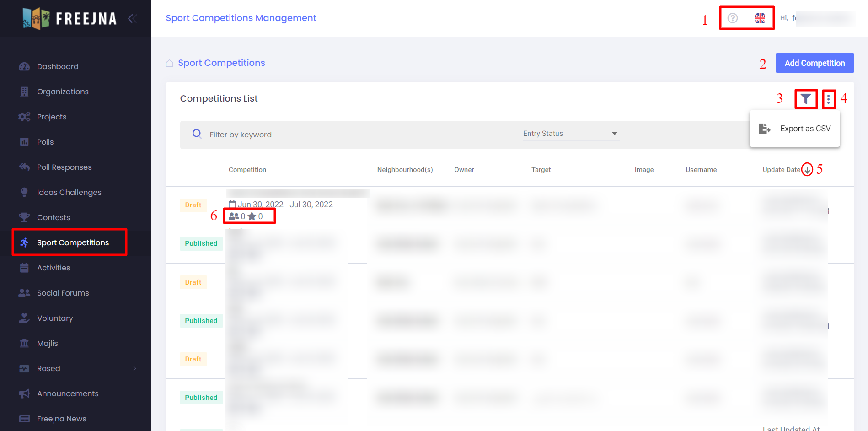Sort by the Competition column header
The height and width of the screenshot is (431, 868).
tap(247, 170)
